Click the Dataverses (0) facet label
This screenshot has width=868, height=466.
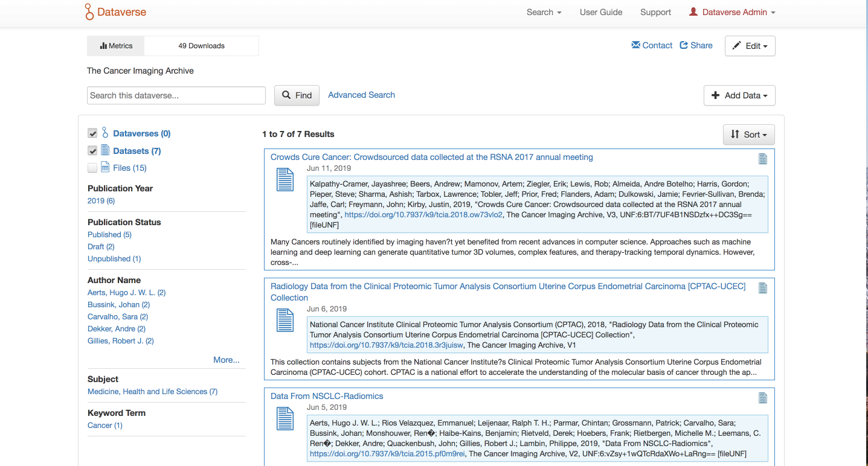pyautogui.click(x=142, y=133)
